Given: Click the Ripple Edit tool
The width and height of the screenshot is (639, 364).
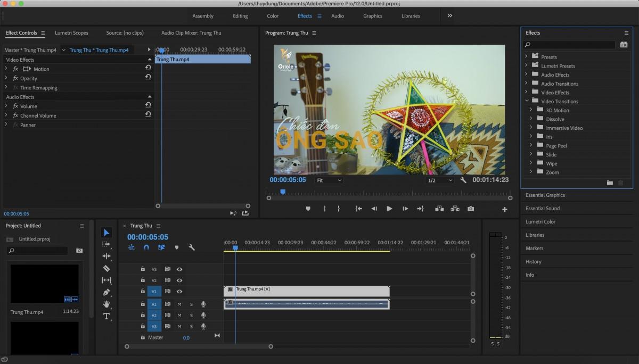Looking at the screenshot, I should (x=106, y=257).
